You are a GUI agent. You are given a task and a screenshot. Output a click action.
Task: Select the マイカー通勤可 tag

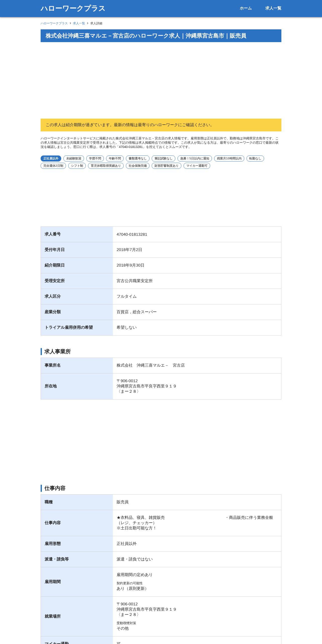(197, 166)
